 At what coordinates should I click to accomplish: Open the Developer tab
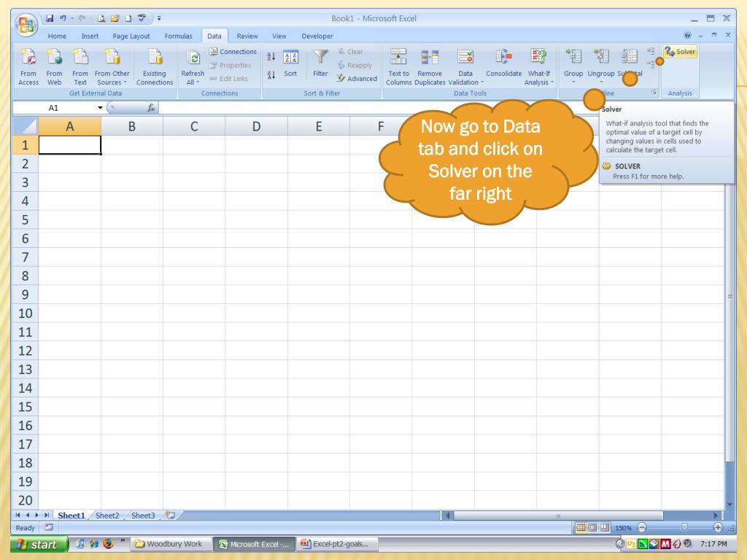(317, 36)
